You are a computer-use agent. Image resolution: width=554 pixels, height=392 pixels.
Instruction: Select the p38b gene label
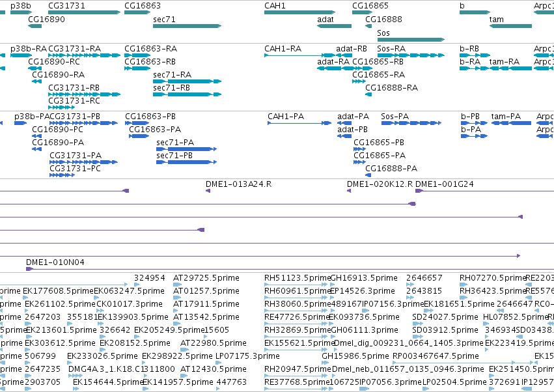[x=20, y=6]
